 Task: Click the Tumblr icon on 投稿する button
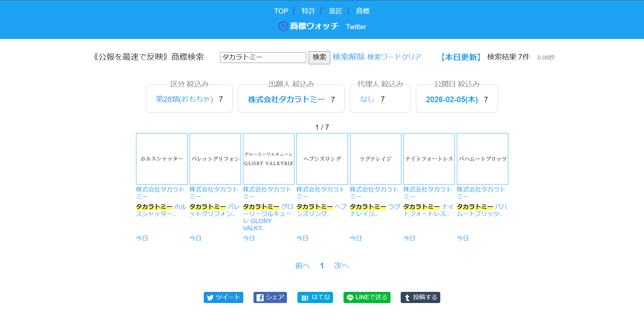(407, 298)
